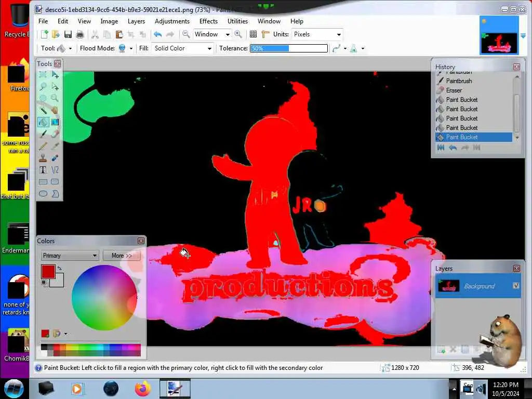Select the Clone Stamp tool
This screenshot has width=532, height=399.
[x=43, y=158]
